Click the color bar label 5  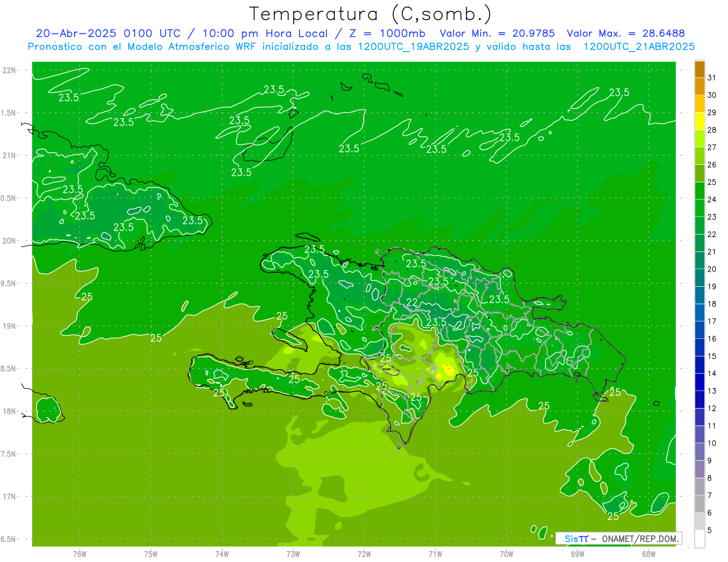(710, 530)
